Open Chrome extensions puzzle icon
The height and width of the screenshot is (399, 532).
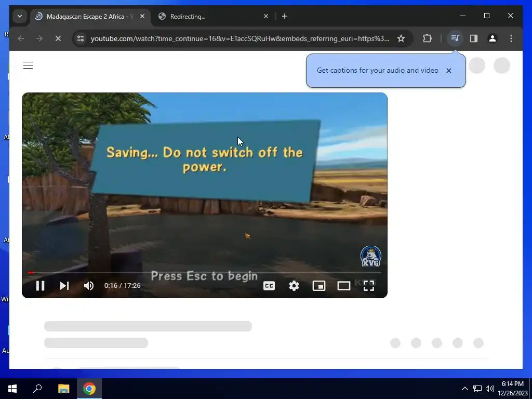pos(427,38)
